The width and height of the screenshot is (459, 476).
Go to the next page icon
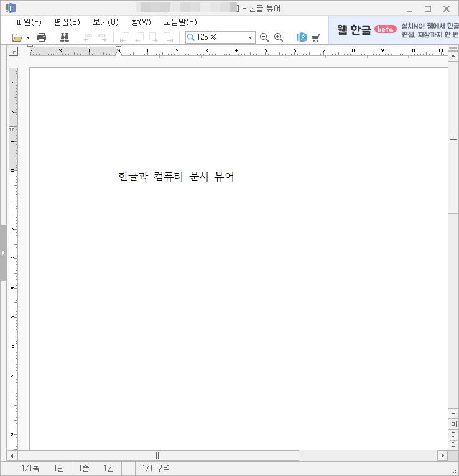point(154,37)
